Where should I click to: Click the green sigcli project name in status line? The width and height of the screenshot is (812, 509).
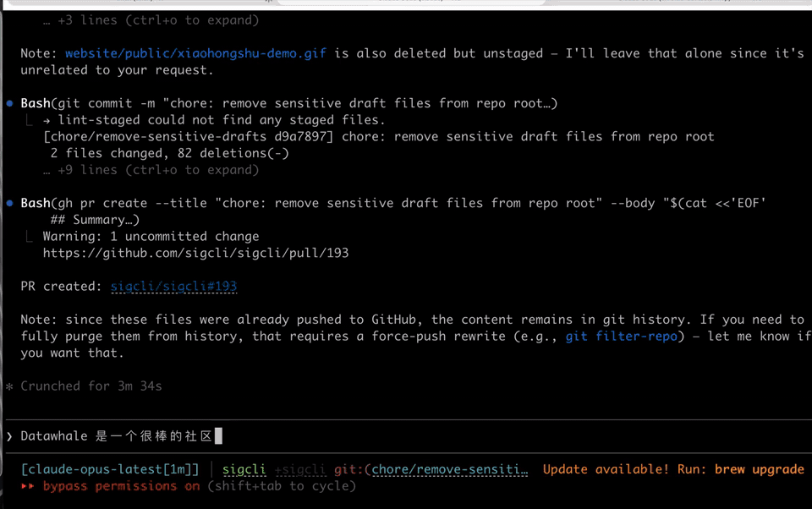pyautogui.click(x=244, y=469)
